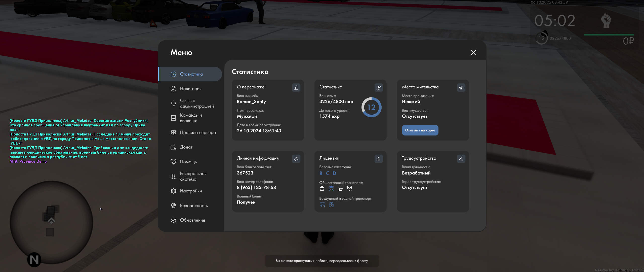Click the first bus icon under Общественный транспорт
Image resolution: width=644 pixels, height=272 pixels.
(322, 189)
